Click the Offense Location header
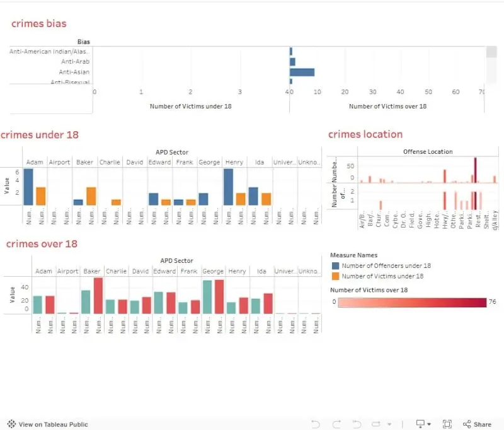 click(x=428, y=151)
